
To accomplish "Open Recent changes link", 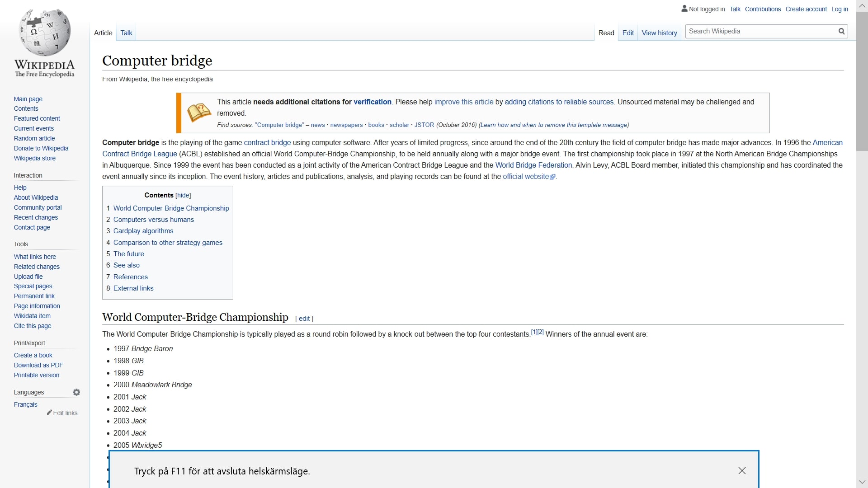I will (36, 217).
